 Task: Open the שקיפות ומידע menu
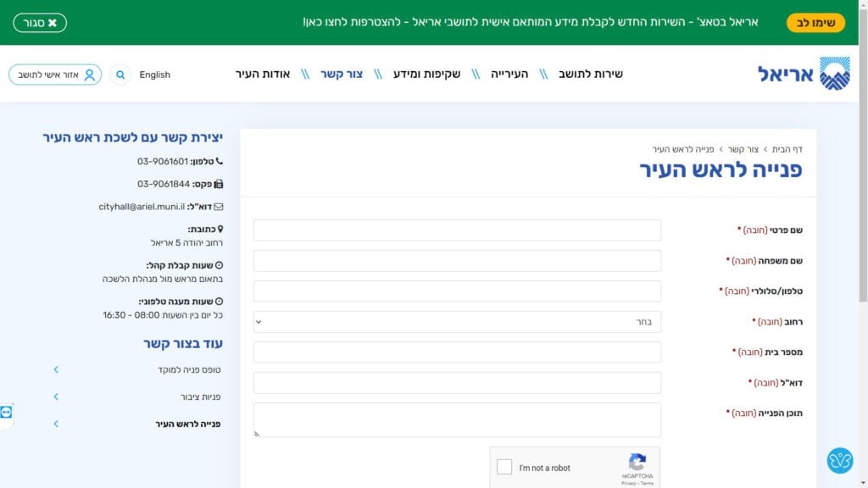coord(426,75)
